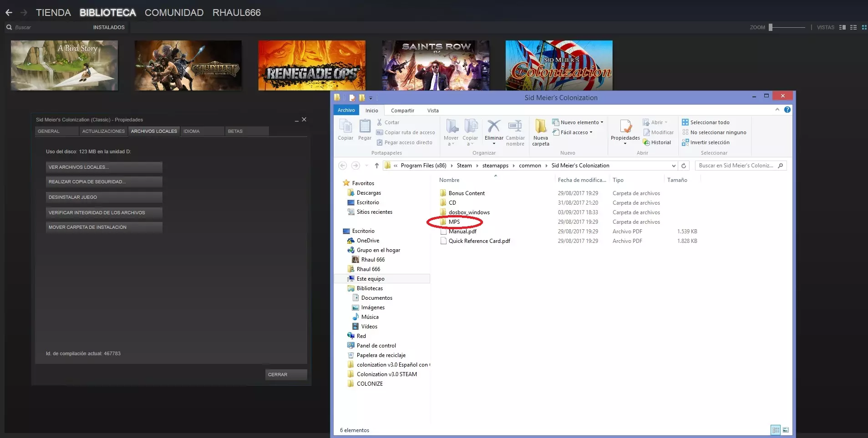Expand the address bar history dropdown
This screenshot has height=438, width=868.
pyautogui.click(x=674, y=166)
